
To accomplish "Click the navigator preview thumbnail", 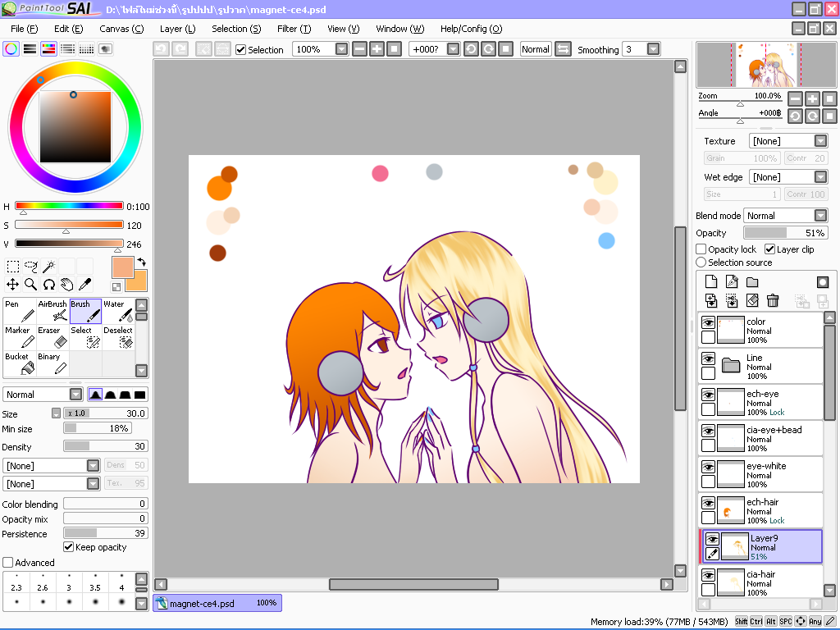I will coord(766,65).
